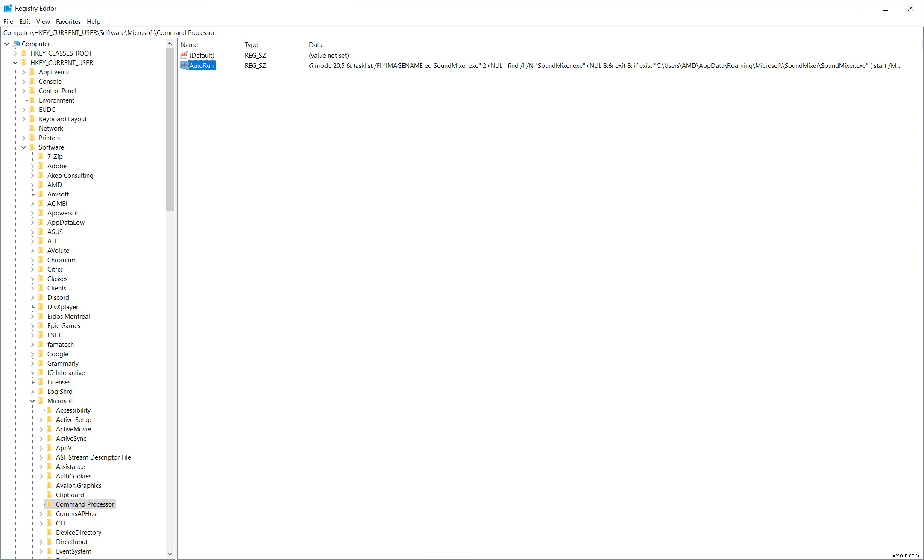Viewport: 924px width, 560px height.
Task: Toggle the Keyboard Layout registry key
Action: tap(24, 119)
